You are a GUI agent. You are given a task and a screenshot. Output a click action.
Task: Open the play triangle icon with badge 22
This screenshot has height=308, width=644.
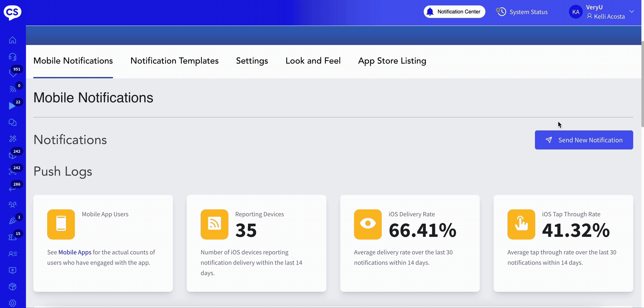[12, 106]
